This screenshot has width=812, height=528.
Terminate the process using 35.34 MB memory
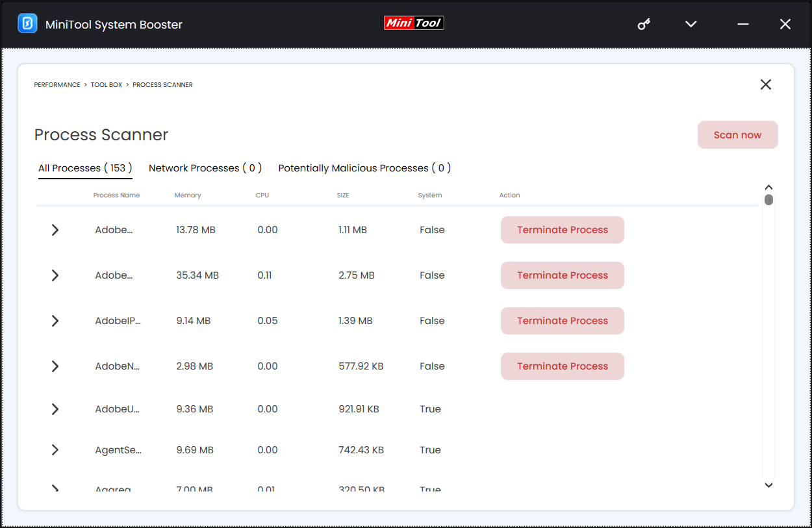[x=563, y=275]
